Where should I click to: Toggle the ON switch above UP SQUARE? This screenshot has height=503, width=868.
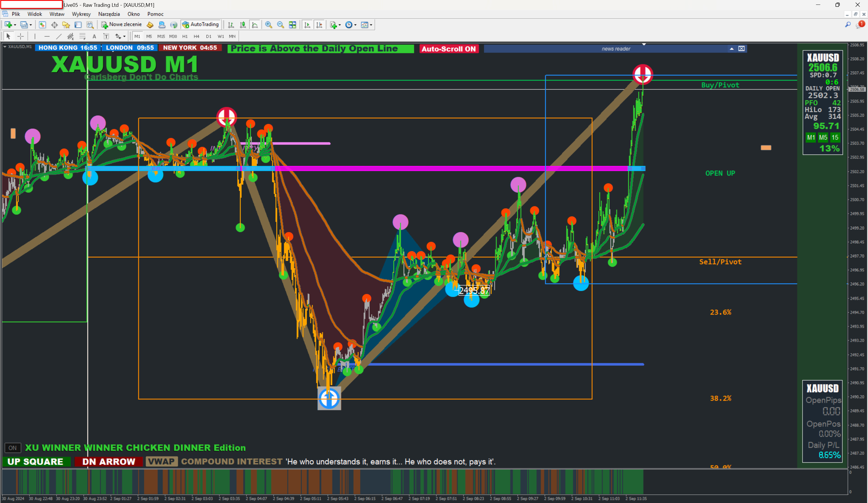[13, 448]
